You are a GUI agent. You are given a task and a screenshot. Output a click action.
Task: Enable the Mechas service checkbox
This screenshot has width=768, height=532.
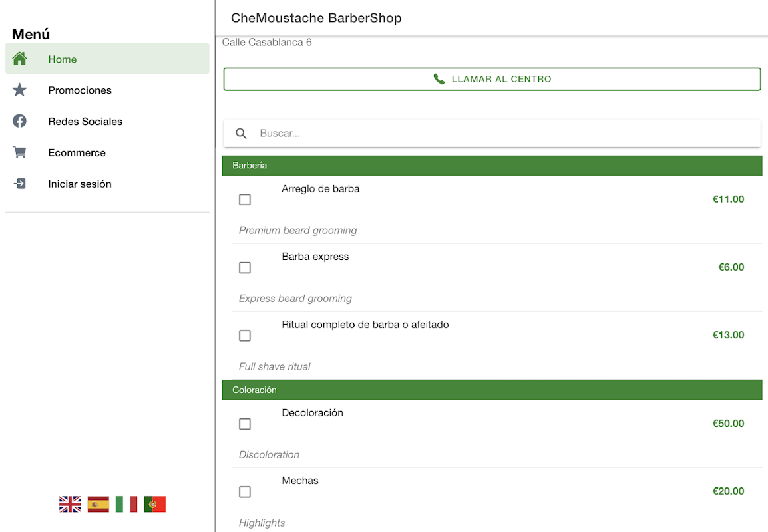click(245, 491)
